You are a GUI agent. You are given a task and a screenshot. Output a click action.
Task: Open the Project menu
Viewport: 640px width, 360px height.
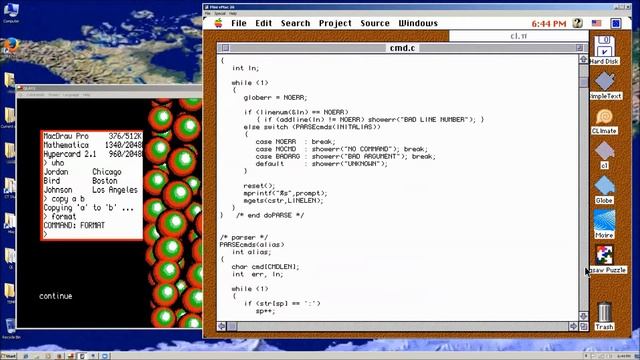click(x=335, y=23)
